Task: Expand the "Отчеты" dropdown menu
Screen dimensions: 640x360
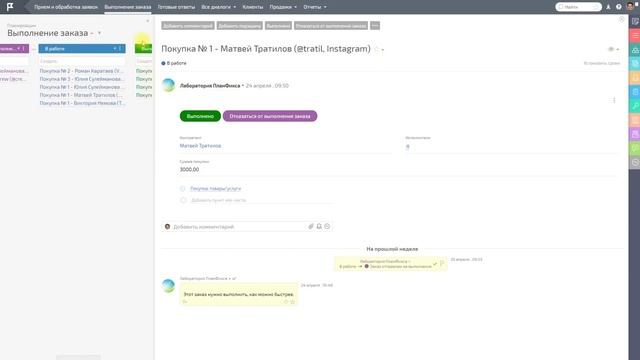Action: click(315, 7)
